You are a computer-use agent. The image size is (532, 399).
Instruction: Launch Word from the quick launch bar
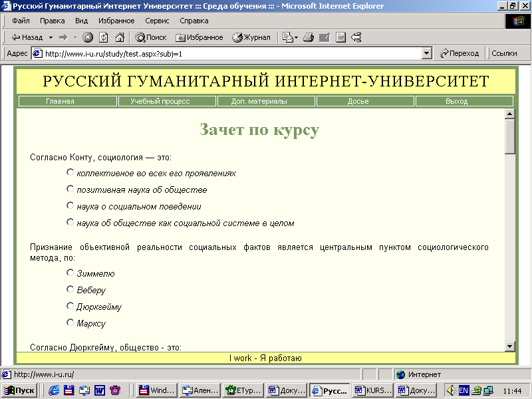click(x=100, y=390)
